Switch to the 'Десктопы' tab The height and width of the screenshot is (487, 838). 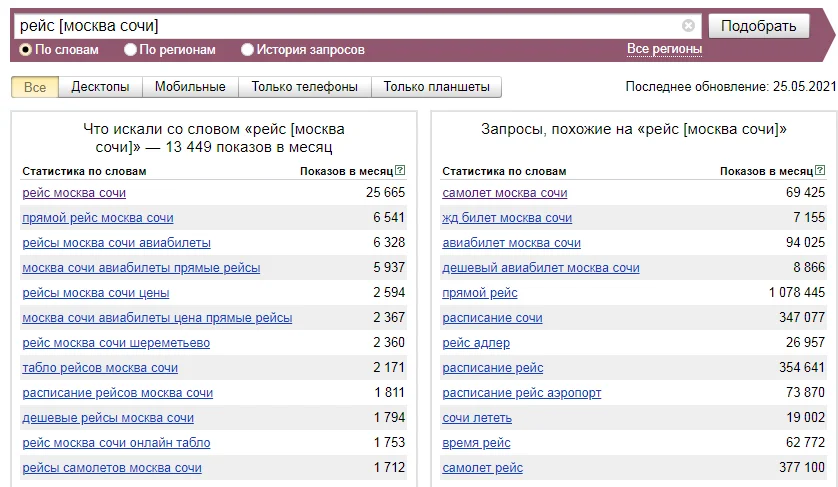pos(100,87)
